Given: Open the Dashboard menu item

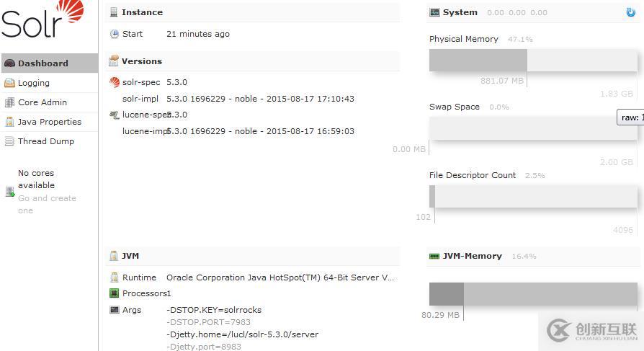Looking at the screenshot, I should (x=43, y=63).
